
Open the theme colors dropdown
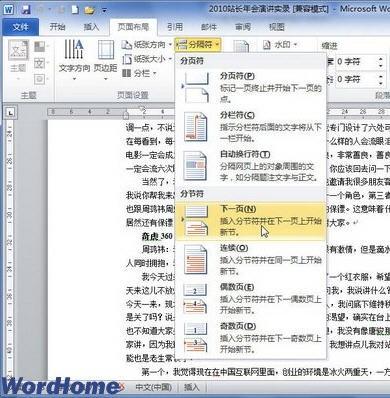(x=41, y=46)
